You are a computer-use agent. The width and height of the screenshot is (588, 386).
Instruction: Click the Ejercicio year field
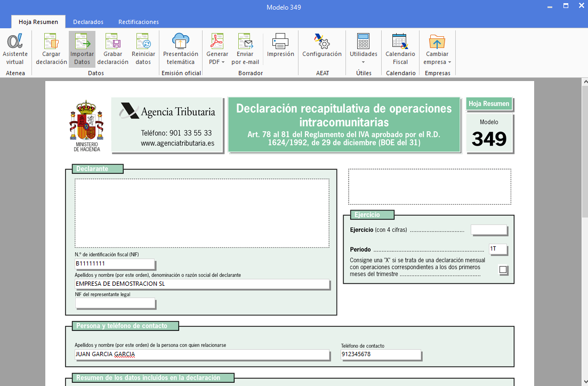coord(489,230)
